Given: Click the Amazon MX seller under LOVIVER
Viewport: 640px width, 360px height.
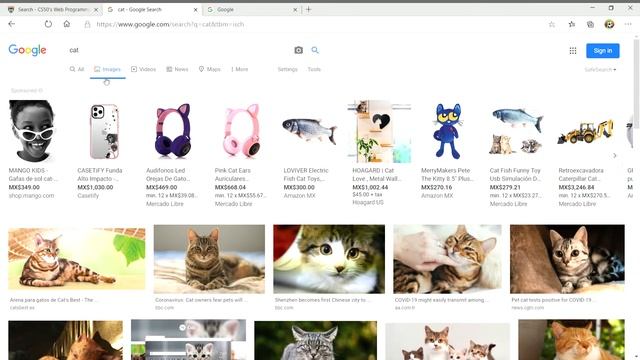Looking at the screenshot, I should 299,196.
